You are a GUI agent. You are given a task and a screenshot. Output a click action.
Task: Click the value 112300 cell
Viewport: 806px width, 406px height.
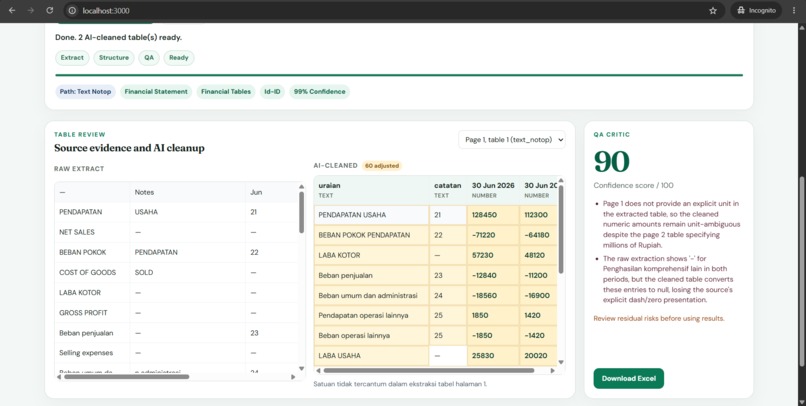(x=538, y=215)
